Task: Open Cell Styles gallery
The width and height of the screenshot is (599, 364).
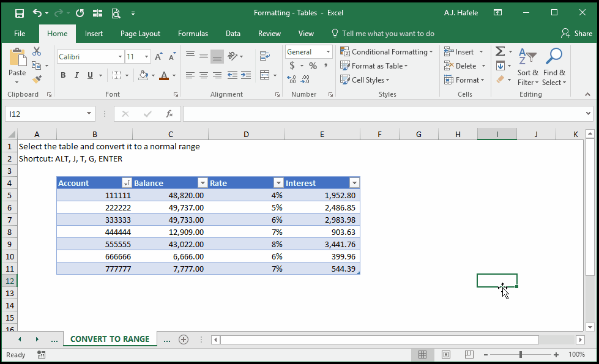Action: (x=365, y=80)
